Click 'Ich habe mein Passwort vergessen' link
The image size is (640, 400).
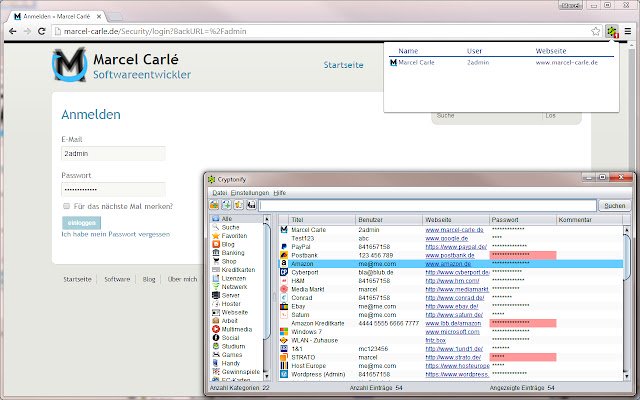pos(116,234)
